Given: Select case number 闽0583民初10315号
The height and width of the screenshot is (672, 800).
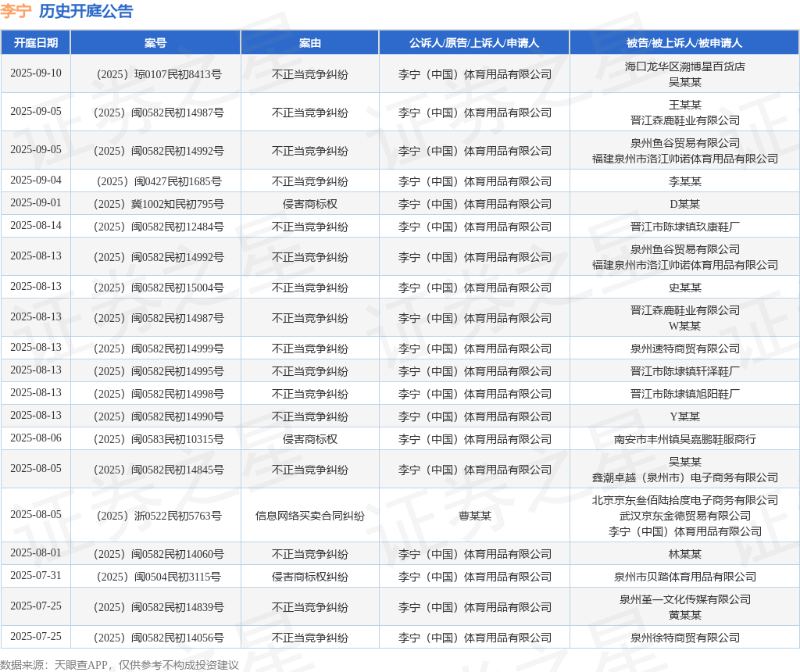Looking at the screenshot, I should coord(159,439).
